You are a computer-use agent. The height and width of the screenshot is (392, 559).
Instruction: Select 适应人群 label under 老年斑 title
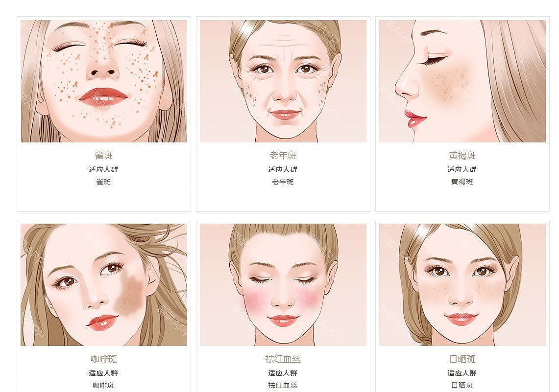283,169
